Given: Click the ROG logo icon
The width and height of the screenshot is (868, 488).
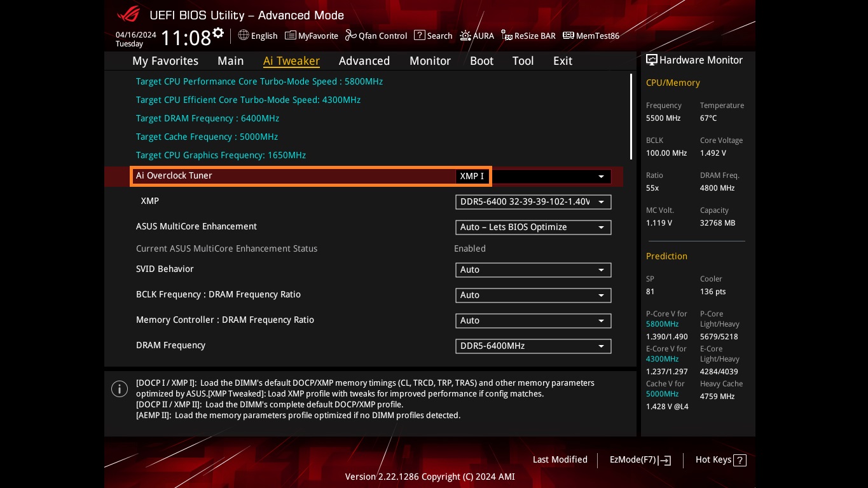Looking at the screenshot, I should click(x=130, y=15).
